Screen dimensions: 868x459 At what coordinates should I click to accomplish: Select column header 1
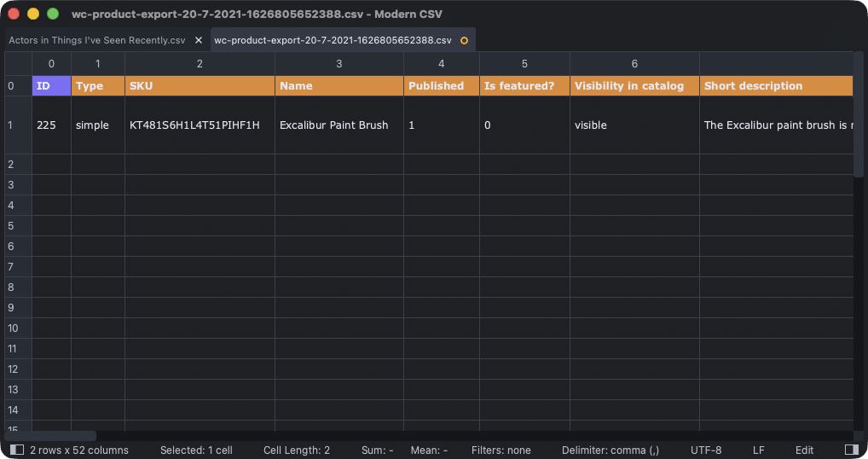98,64
